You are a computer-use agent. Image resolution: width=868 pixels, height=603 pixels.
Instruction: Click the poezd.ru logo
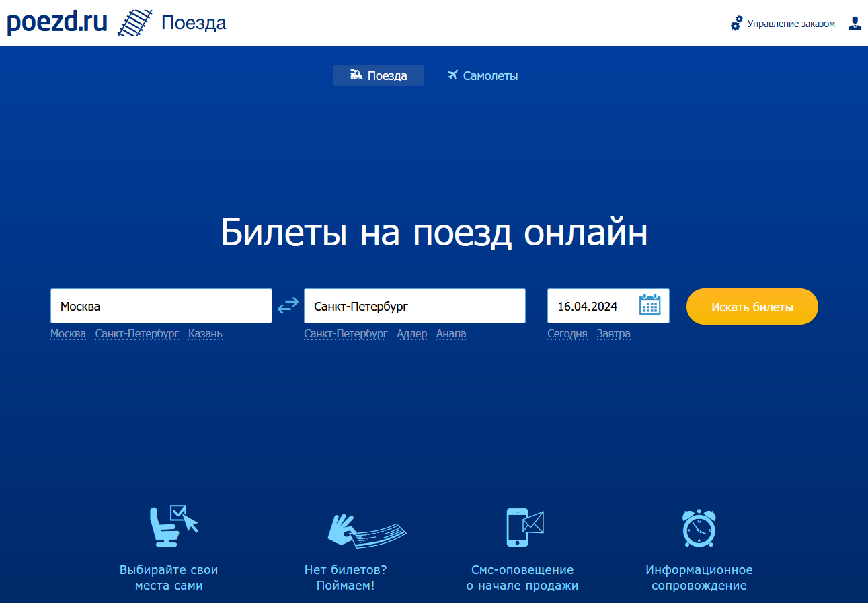coord(57,23)
